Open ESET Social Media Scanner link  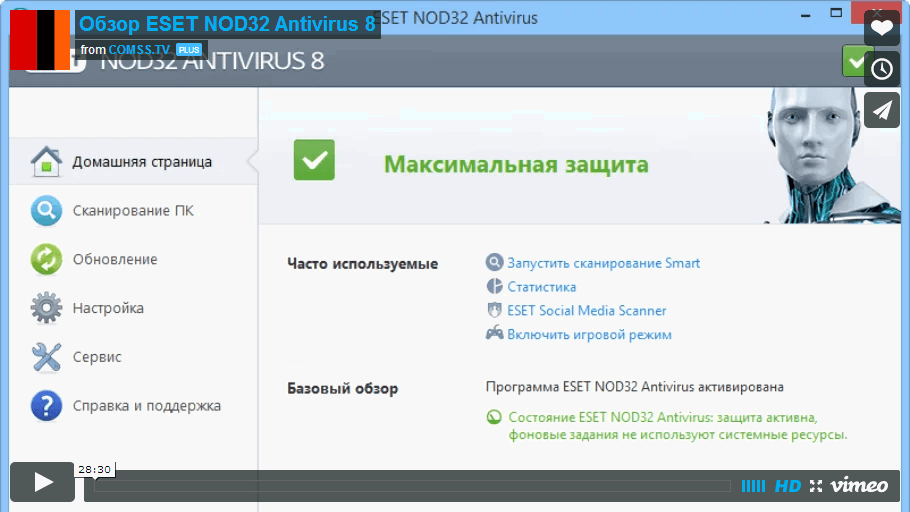pos(587,311)
